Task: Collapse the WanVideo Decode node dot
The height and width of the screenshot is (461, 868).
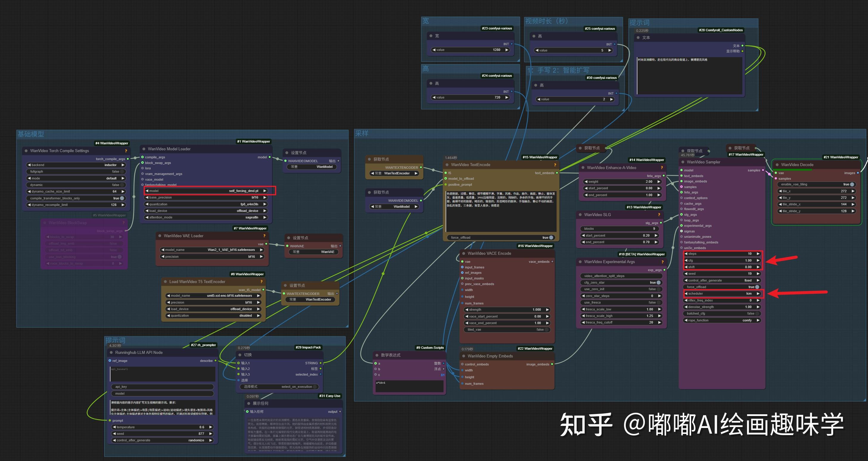Action: [777, 165]
